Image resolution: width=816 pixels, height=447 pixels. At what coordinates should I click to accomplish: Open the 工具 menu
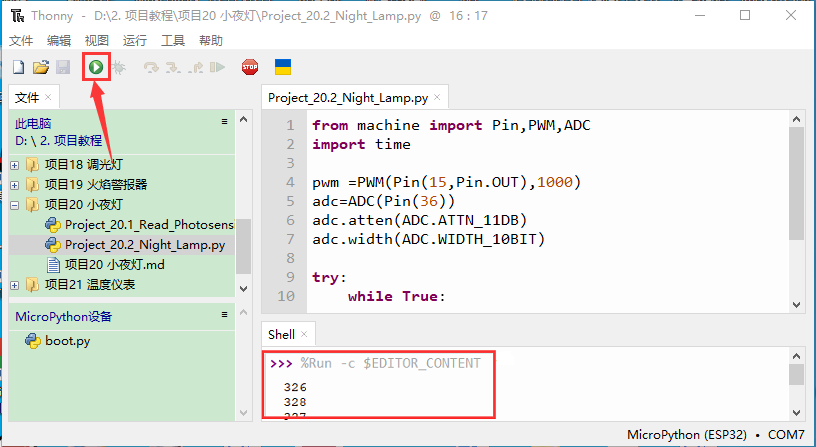pos(173,41)
